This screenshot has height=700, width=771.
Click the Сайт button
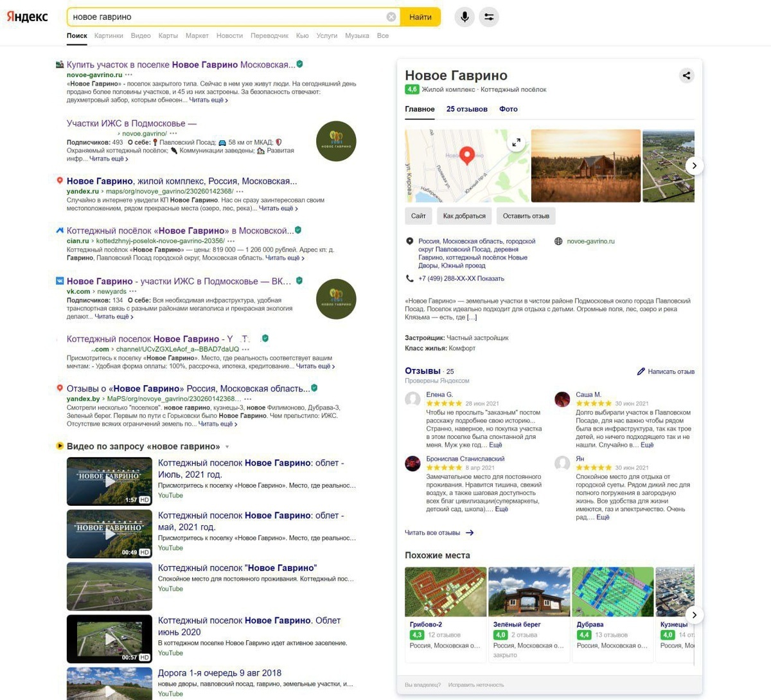[x=418, y=216]
